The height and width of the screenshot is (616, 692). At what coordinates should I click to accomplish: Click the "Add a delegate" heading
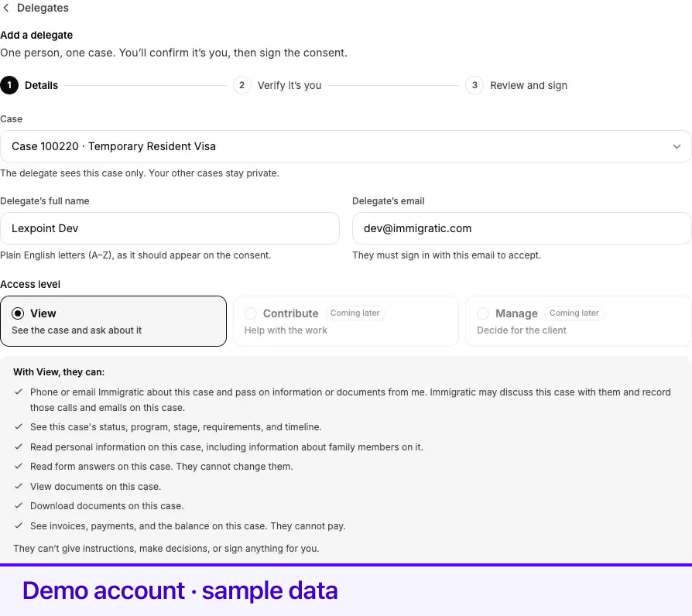tap(36, 35)
